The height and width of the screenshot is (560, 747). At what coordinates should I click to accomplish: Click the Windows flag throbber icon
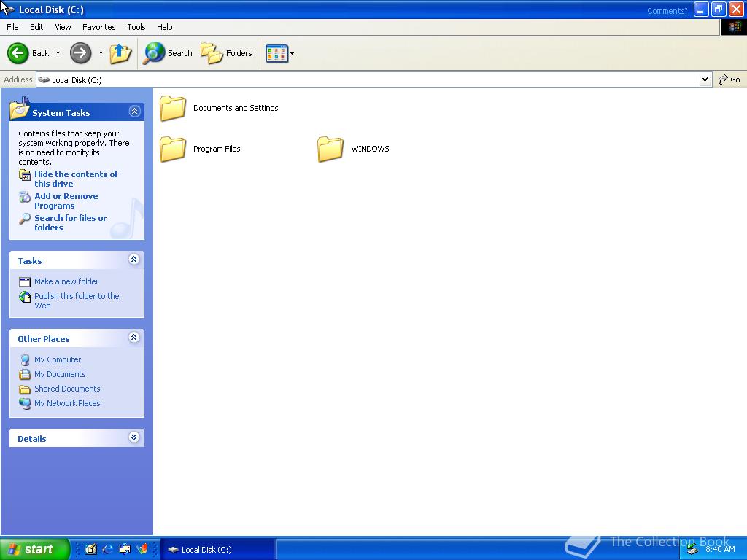pos(734,27)
